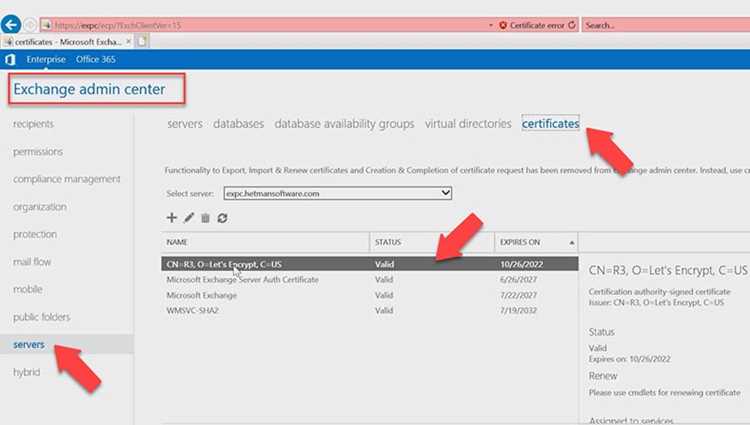
Task: Go to database availability groups sub-tab
Action: 344,124
